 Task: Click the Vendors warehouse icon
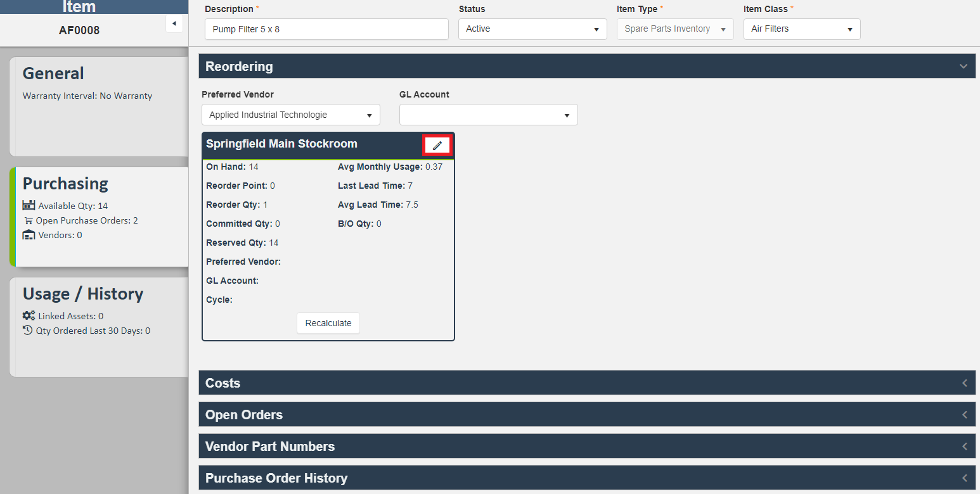point(28,235)
